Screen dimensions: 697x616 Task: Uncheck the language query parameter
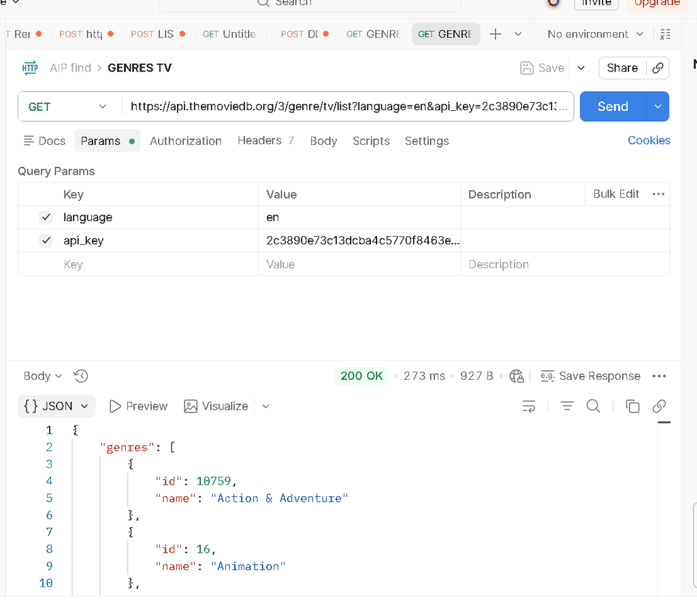click(x=46, y=217)
